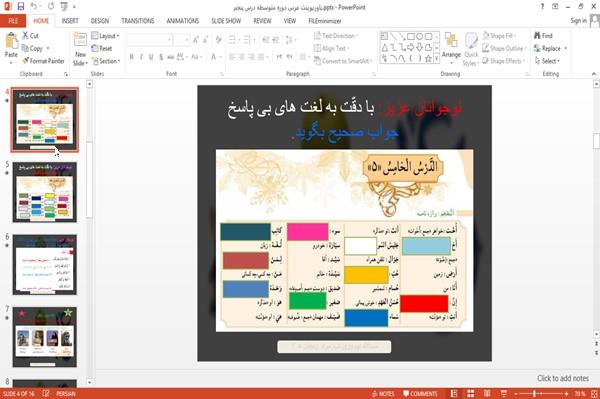Click the red rectangle on slide

[x=424, y=304]
